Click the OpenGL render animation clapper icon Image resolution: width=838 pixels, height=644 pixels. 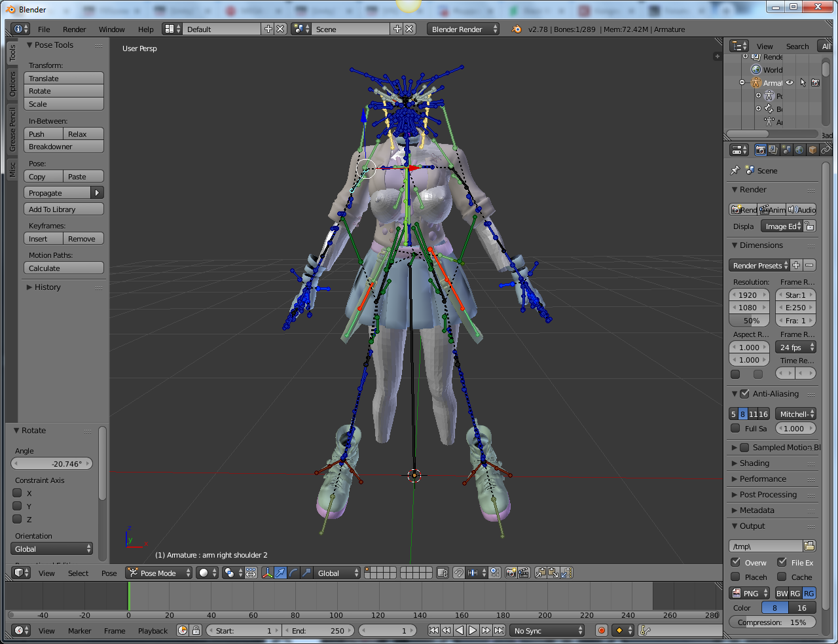[524, 573]
